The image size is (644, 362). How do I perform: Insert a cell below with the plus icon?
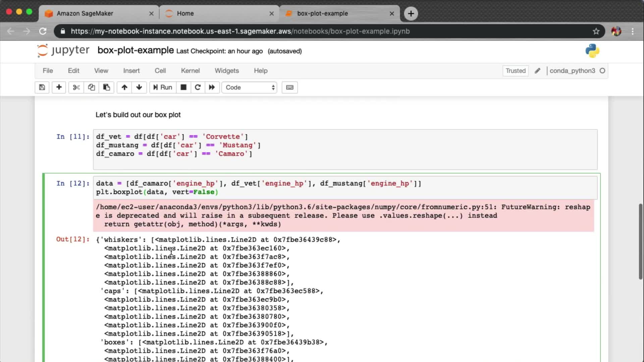pos(59,87)
